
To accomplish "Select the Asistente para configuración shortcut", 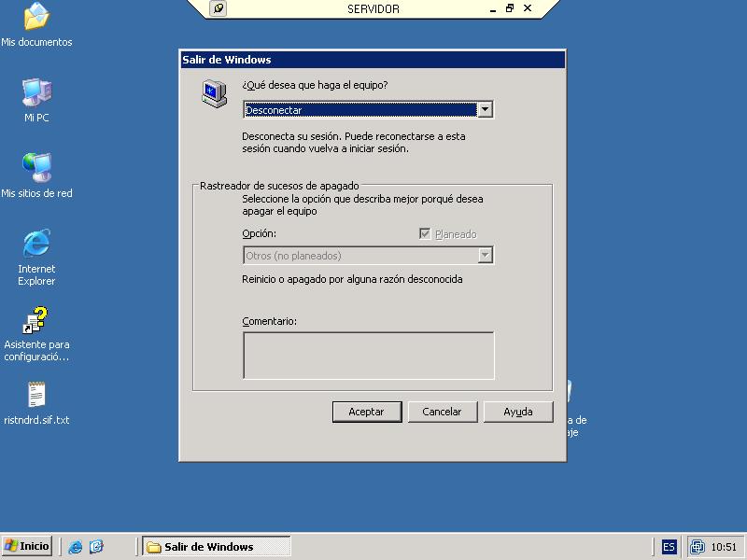I will click(x=36, y=320).
